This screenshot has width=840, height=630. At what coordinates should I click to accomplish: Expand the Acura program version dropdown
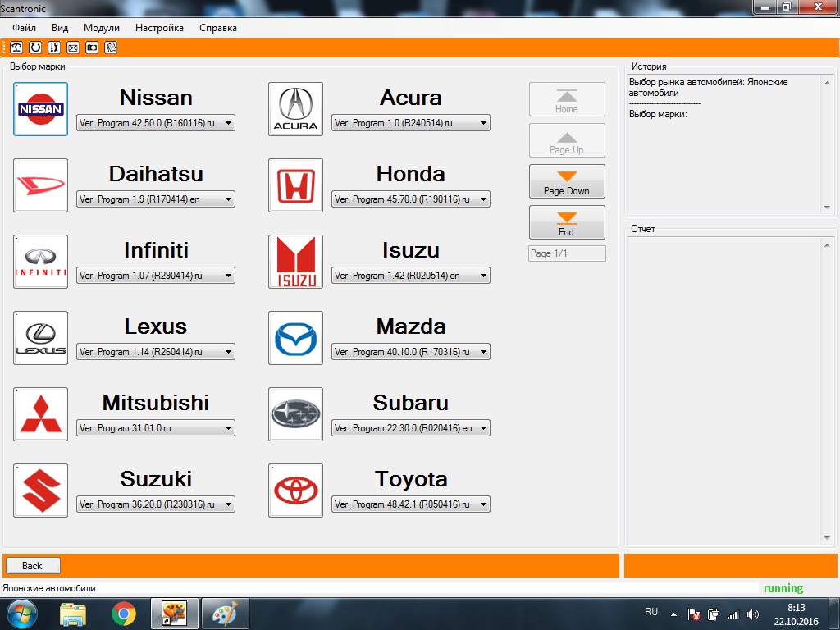[411, 123]
